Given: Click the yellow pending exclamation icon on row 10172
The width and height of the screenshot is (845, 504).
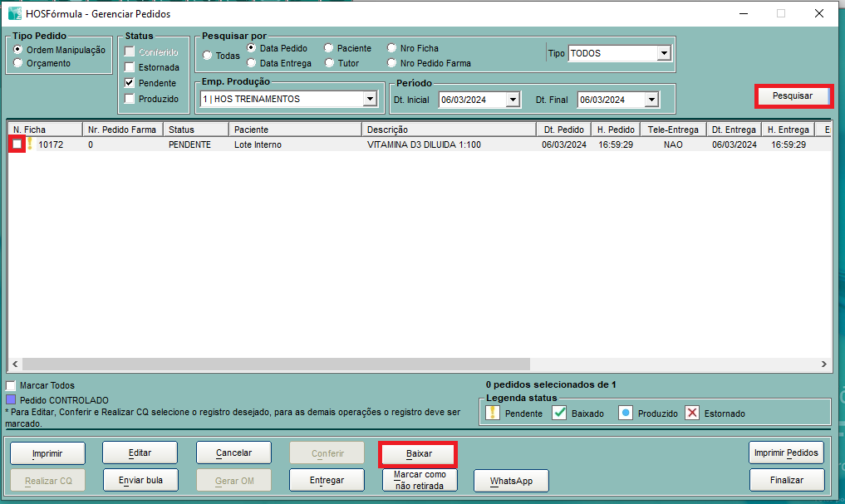Looking at the screenshot, I should click(31, 144).
